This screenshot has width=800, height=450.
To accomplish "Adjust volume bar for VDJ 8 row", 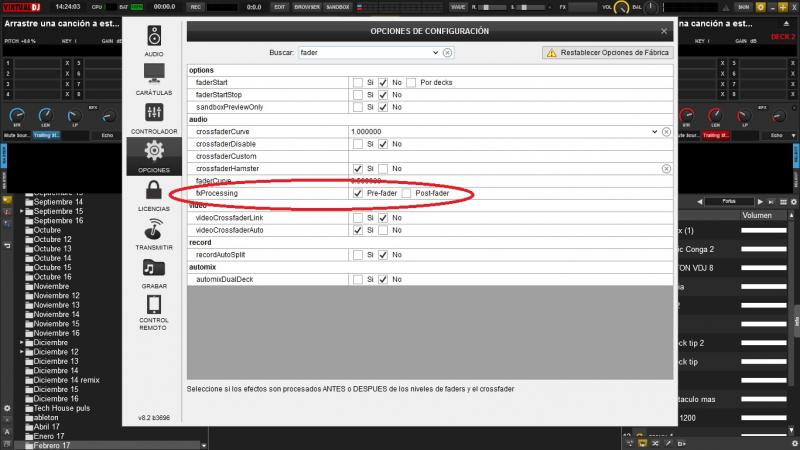I will pyautogui.click(x=764, y=268).
